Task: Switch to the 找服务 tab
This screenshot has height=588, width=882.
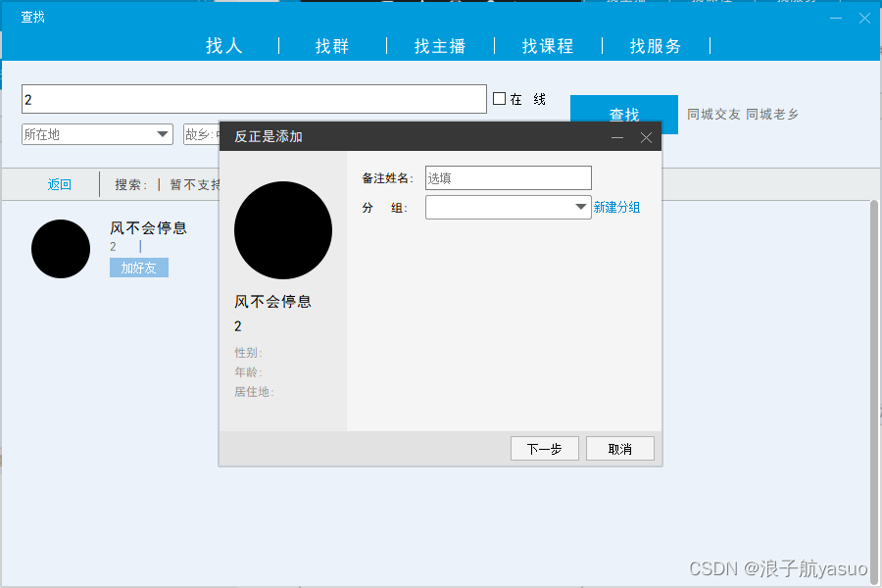Action: pos(655,45)
